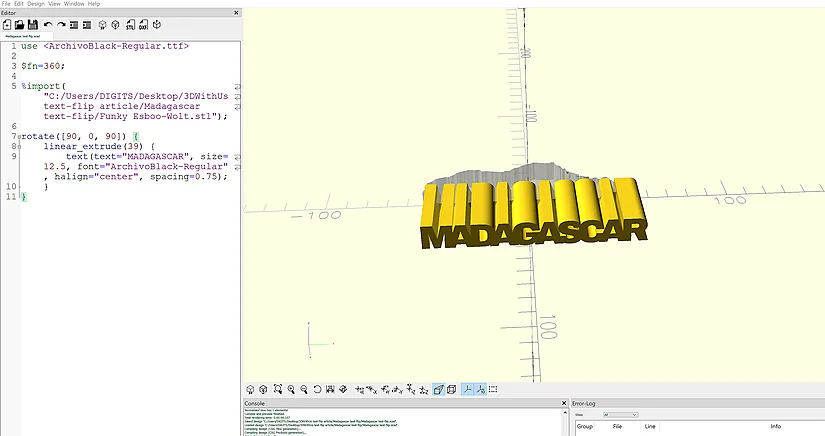
Task: Export the model as STL
Action: click(x=130, y=25)
